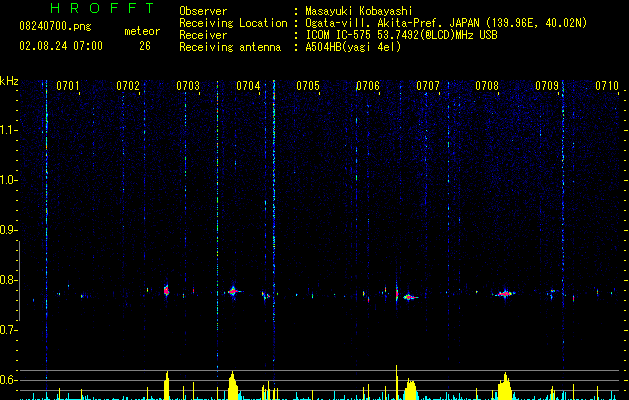The height and width of the screenshot is (400, 629).
Task: Click the meteor echo just after 0708
Action: click(x=504, y=294)
